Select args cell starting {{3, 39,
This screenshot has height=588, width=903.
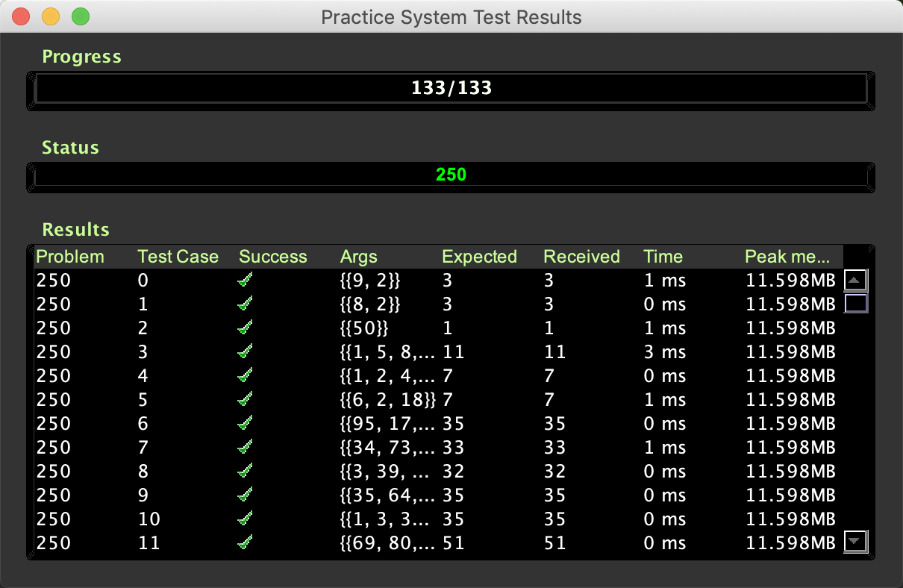(388, 472)
